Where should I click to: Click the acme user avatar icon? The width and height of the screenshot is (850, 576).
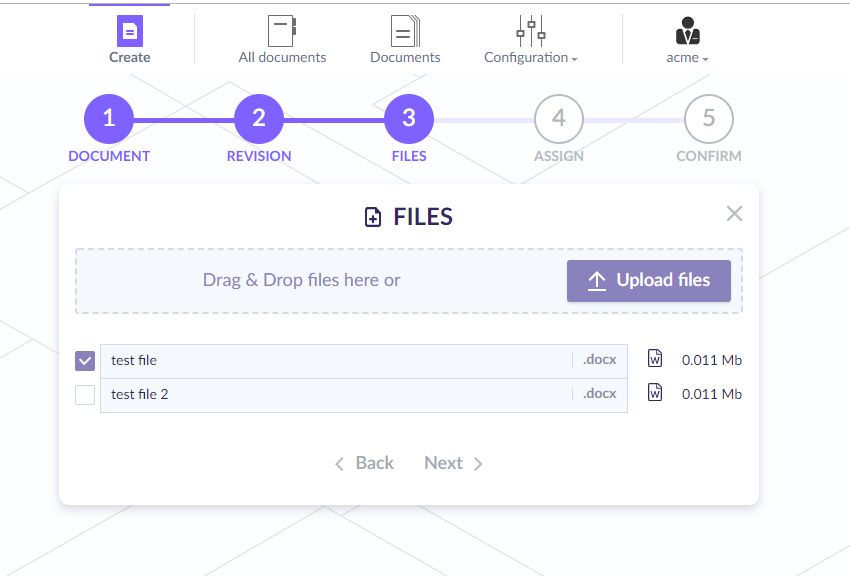coord(687,31)
